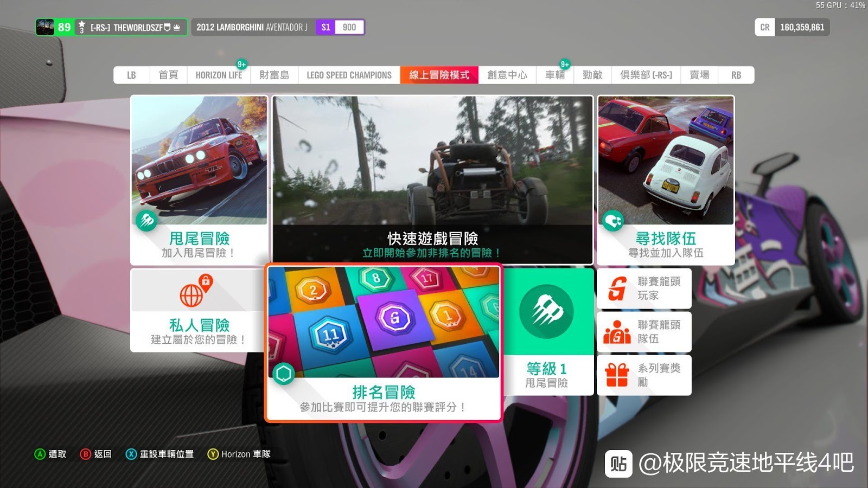Viewport: 868px width, 488px height.
Task: Click the red B button icon for 返回
Action: click(85, 454)
